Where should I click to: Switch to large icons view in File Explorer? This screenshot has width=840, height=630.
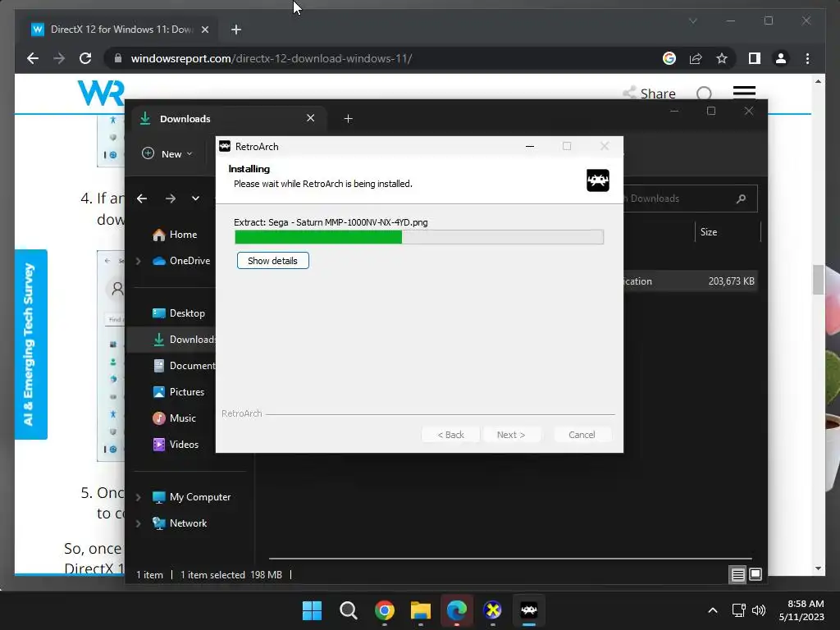[x=756, y=575]
